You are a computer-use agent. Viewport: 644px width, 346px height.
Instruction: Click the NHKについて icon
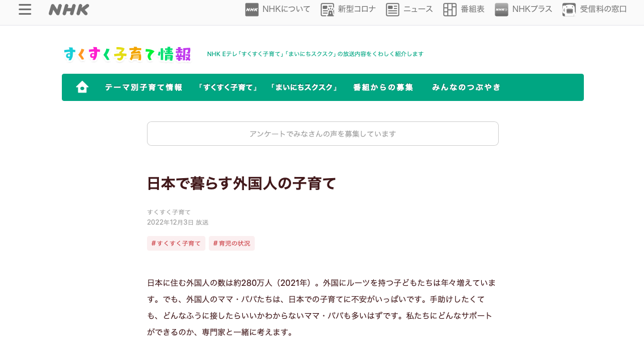(252, 10)
